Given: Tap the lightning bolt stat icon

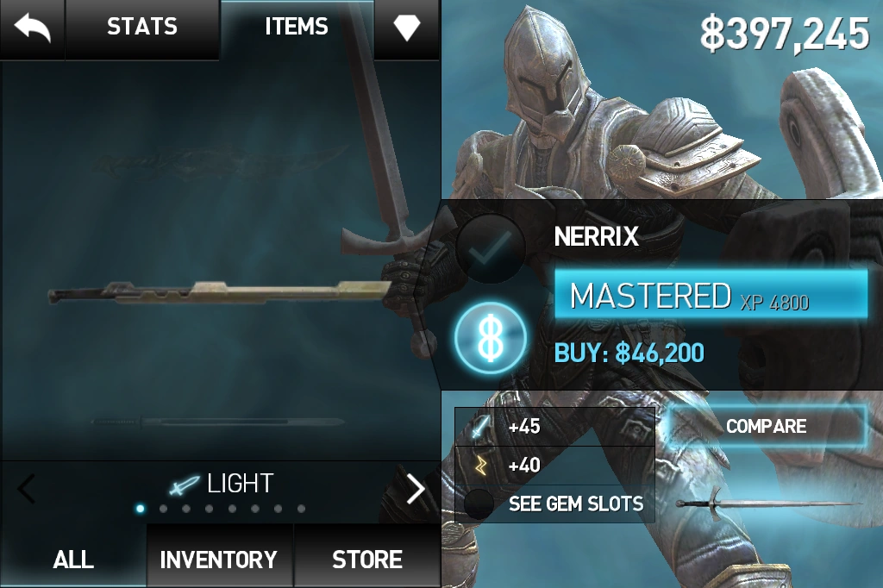Looking at the screenshot, I should click(479, 466).
